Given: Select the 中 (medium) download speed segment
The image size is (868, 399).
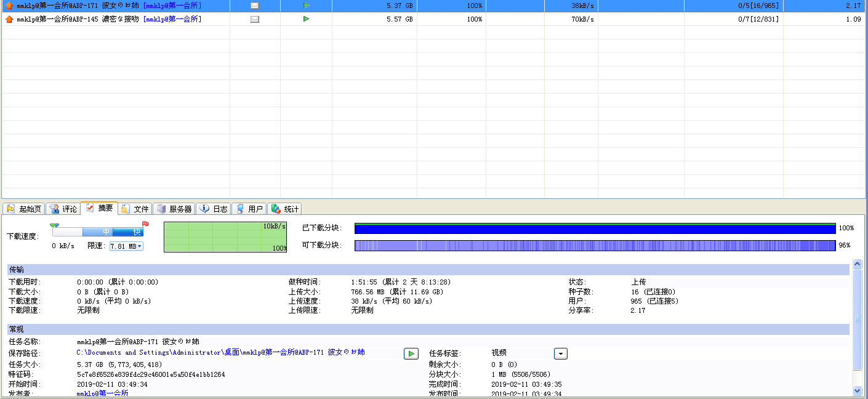Looking at the screenshot, I should pyautogui.click(x=106, y=232).
